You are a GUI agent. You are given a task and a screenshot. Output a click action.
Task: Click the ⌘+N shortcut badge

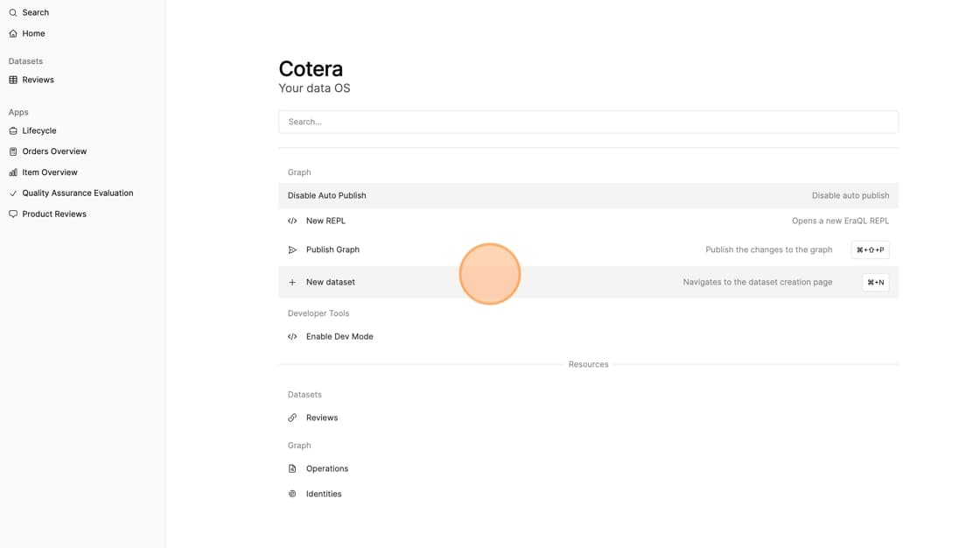(x=875, y=282)
